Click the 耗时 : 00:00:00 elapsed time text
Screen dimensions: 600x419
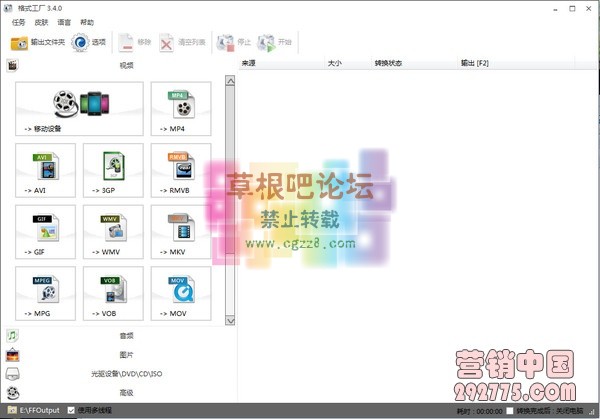[x=479, y=411]
